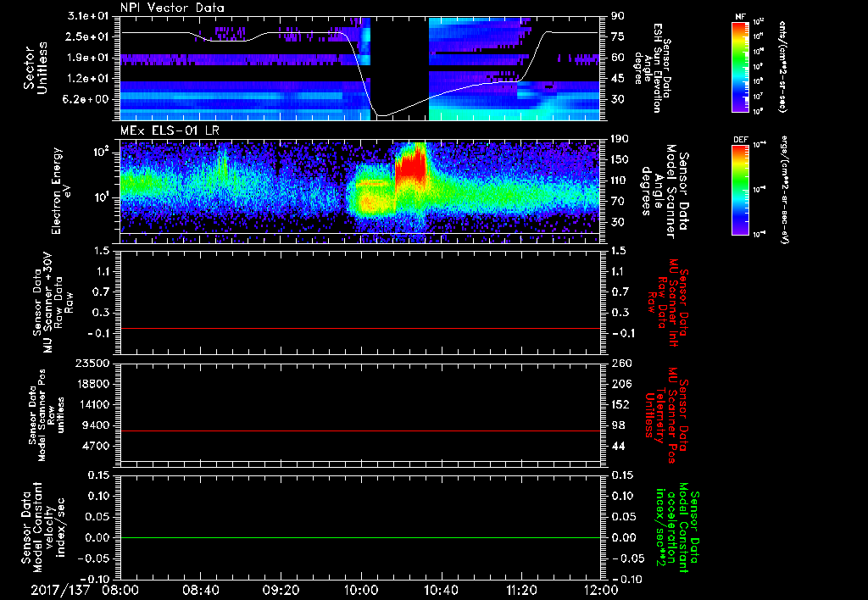Click the 08:40 time axis label

200,590
